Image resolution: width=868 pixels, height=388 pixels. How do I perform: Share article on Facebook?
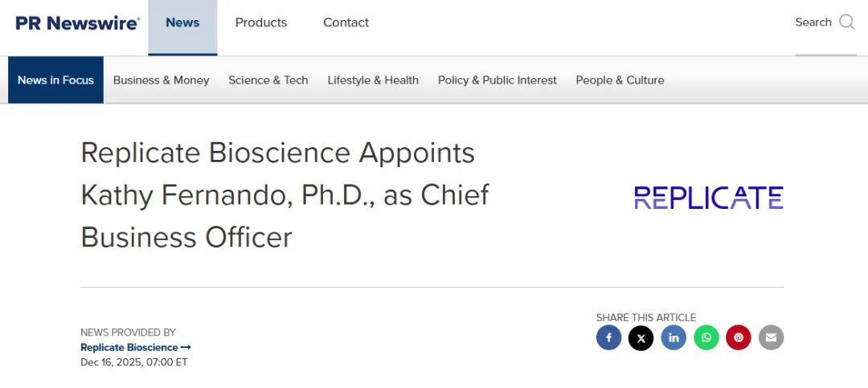608,337
